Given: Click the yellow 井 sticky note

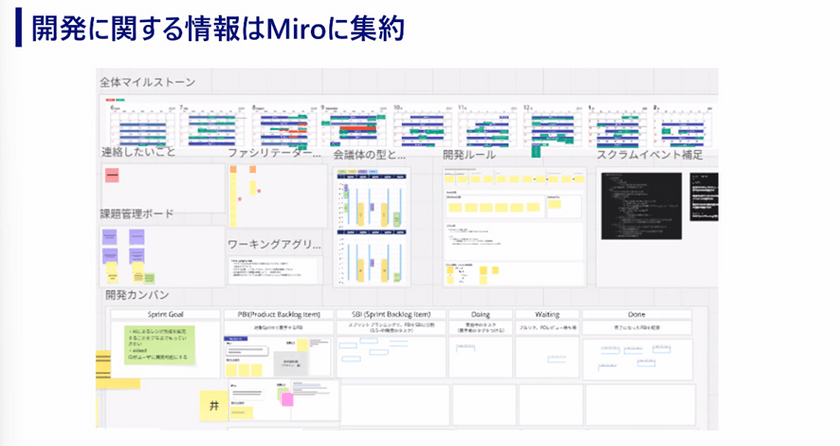Looking at the screenshot, I should (x=213, y=405).
